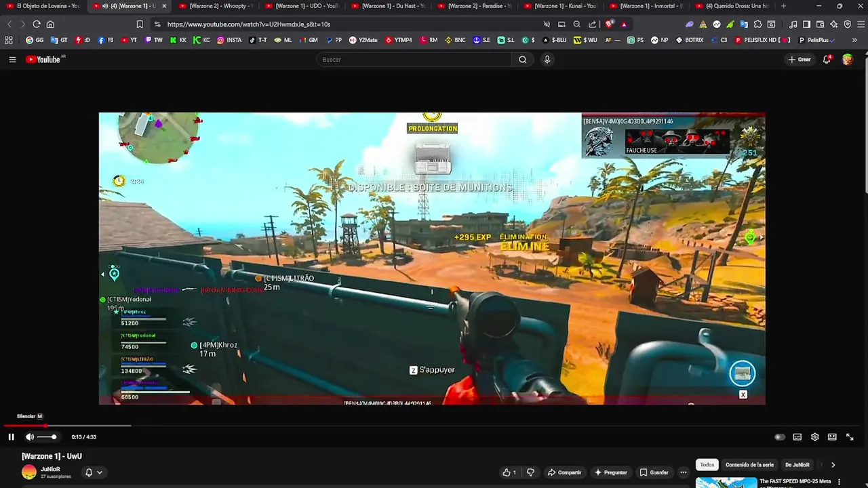Image resolution: width=868 pixels, height=488 pixels.
Task: Open a new browser tab with plus
Action: click(783, 6)
